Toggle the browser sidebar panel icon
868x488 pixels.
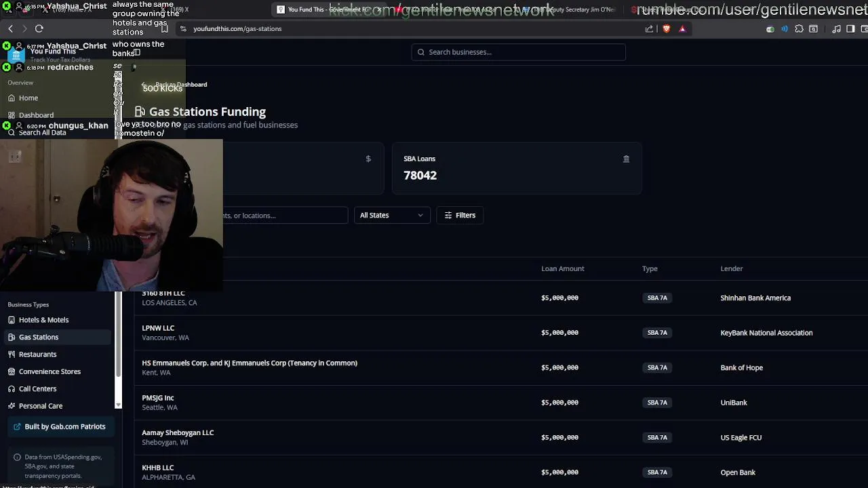850,28
